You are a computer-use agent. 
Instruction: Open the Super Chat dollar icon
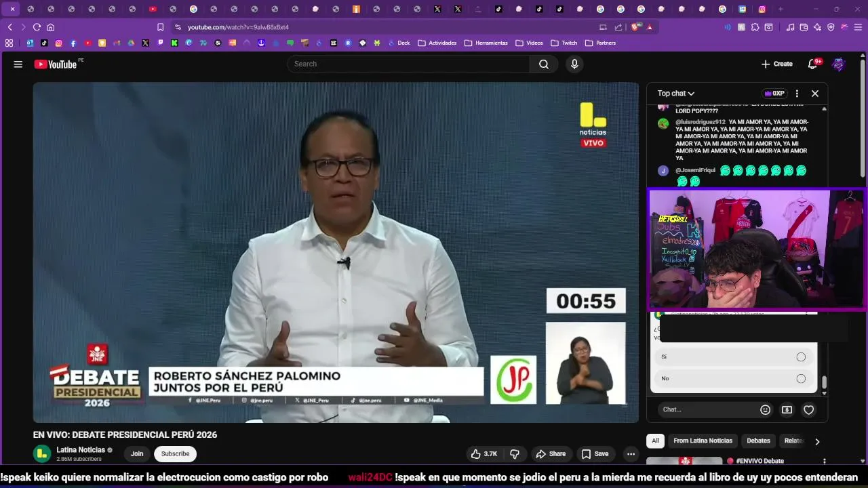point(787,409)
